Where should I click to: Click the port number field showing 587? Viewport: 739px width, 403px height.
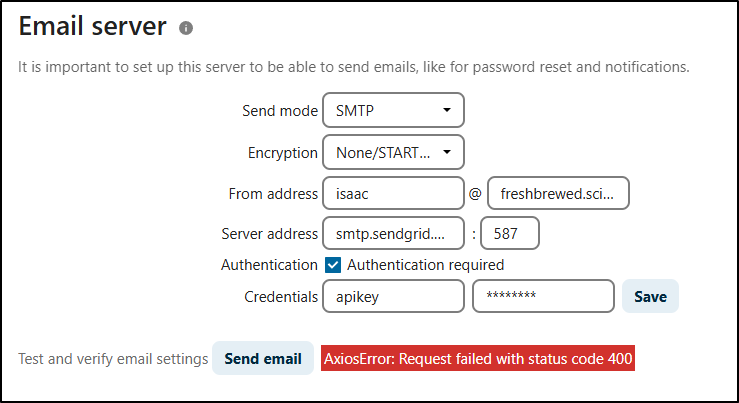tap(510, 234)
